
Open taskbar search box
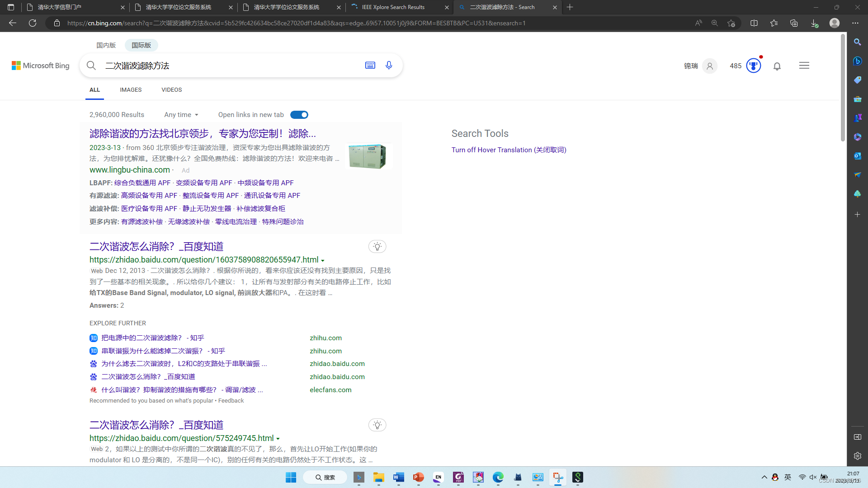tap(325, 477)
